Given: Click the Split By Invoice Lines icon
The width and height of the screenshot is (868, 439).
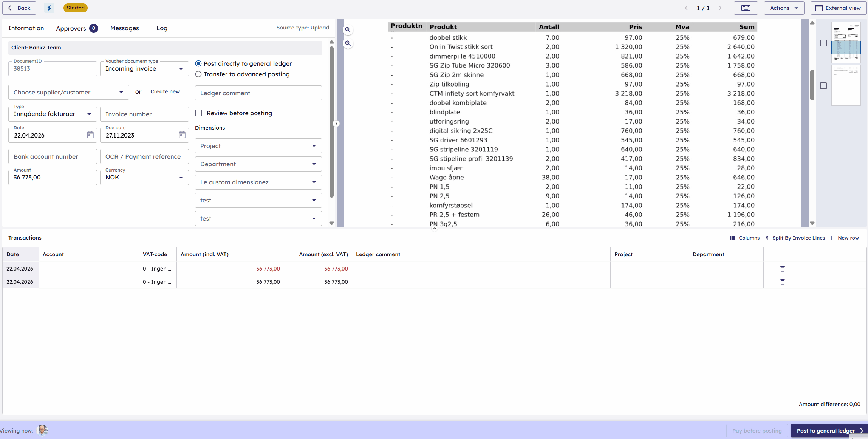Looking at the screenshot, I should pyautogui.click(x=766, y=238).
